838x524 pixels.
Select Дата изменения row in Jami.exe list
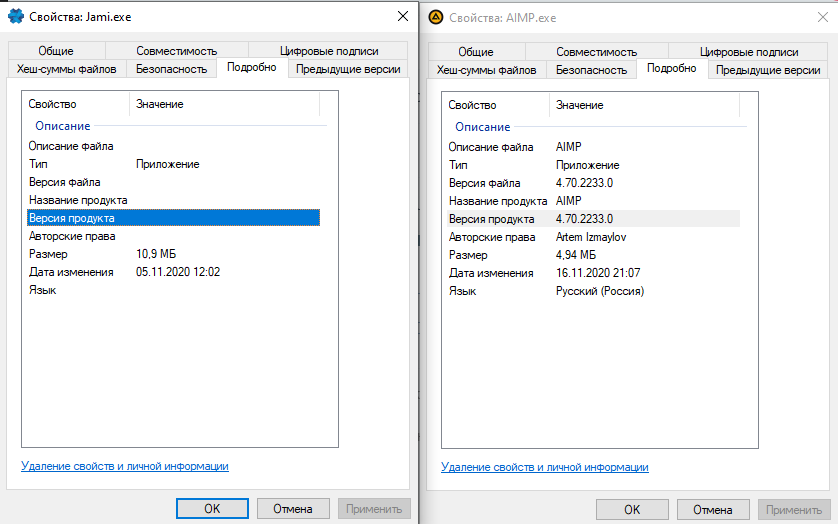coord(173,272)
